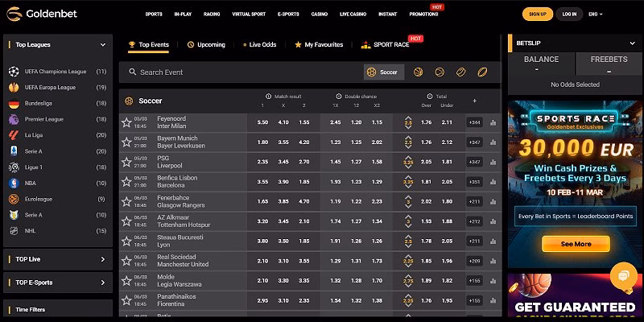Click the search magnifier icon
The image size is (644, 322).
[x=132, y=72]
